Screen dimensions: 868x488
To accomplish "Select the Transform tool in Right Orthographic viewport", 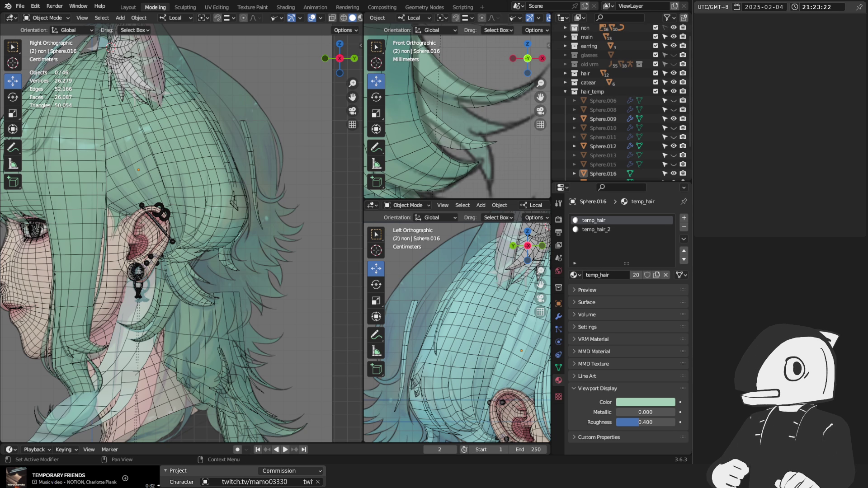I will 13,129.
